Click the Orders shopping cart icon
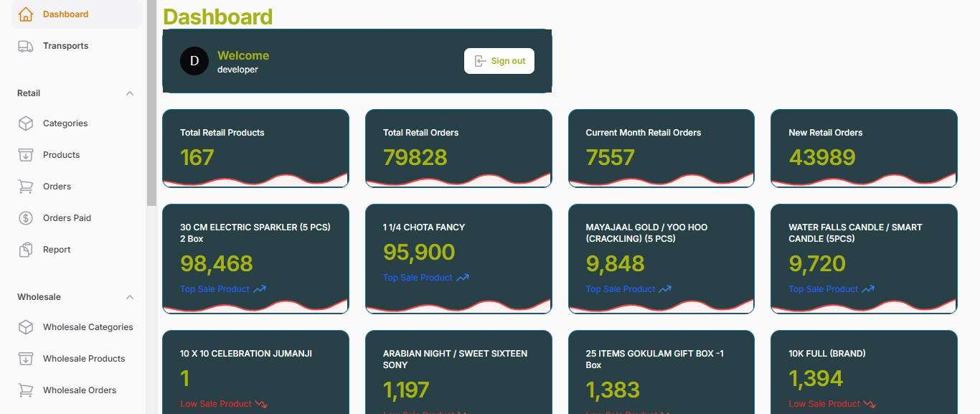The width and height of the screenshot is (980, 414). (x=26, y=187)
